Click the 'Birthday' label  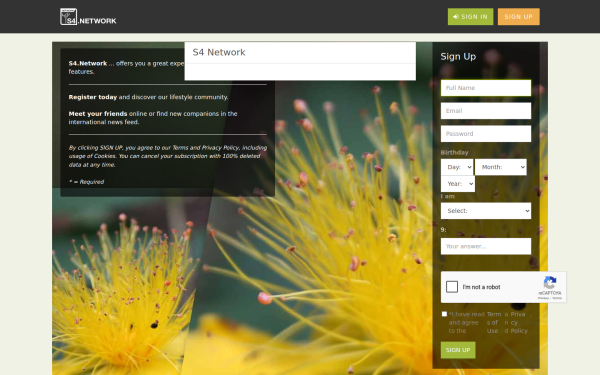coord(454,152)
